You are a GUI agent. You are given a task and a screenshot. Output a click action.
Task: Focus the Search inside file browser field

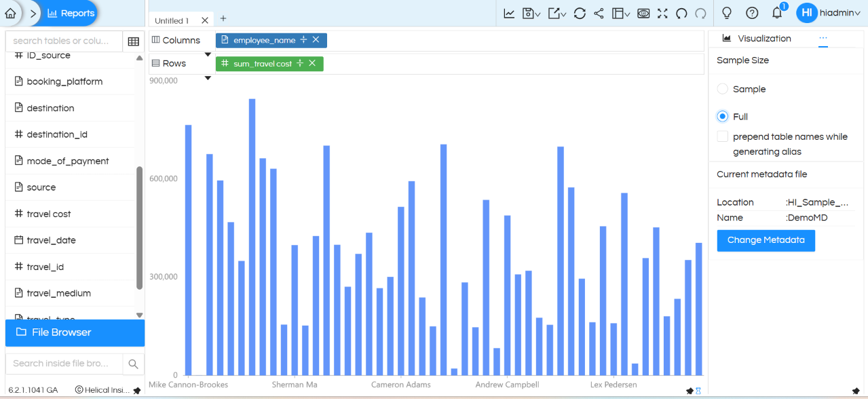point(64,363)
